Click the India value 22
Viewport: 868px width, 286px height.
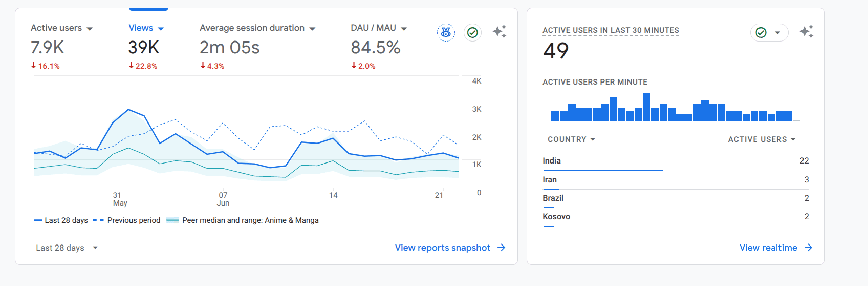tap(804, 161)
